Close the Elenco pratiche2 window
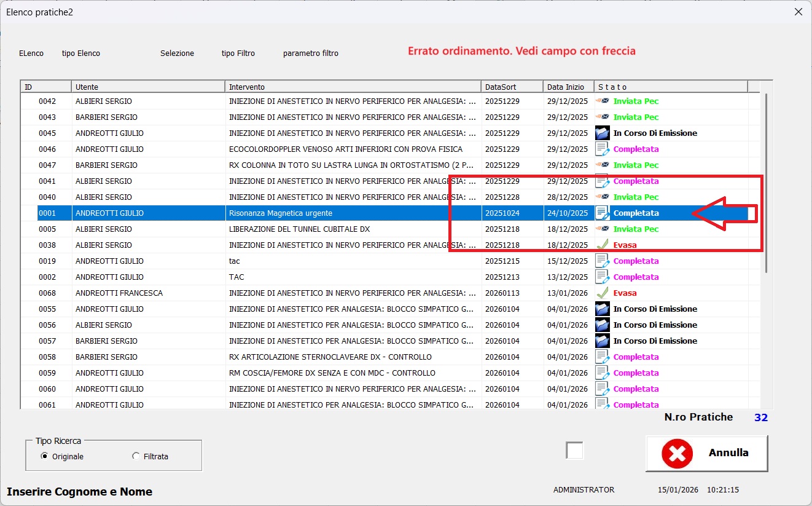Viewport: 812px width, 506px height. 798,12
